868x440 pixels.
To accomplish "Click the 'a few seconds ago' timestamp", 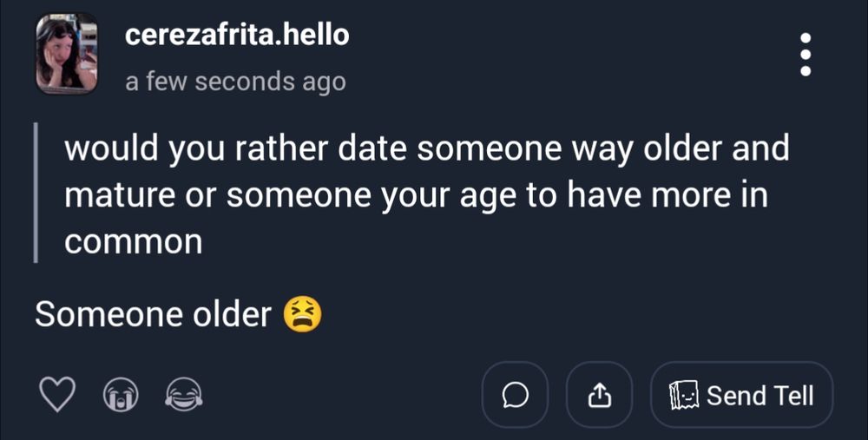I will pos(235,82).
